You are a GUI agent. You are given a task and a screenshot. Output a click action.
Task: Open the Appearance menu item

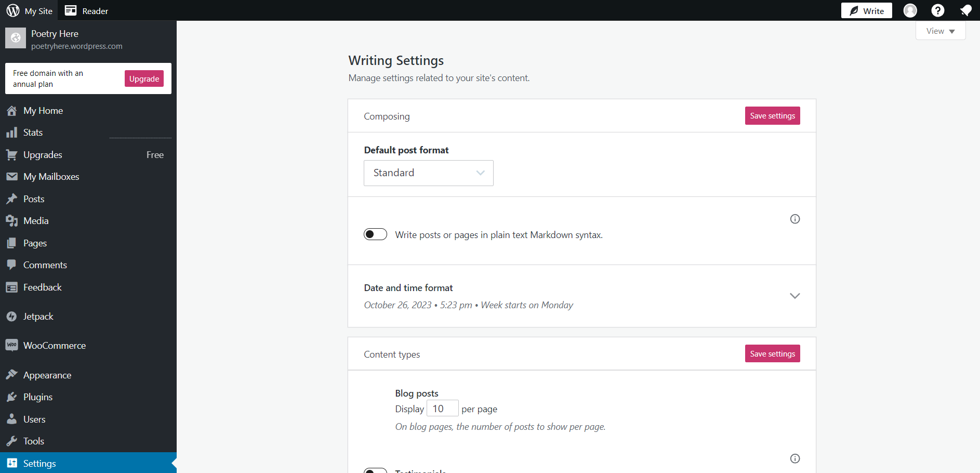click(88, 375)
